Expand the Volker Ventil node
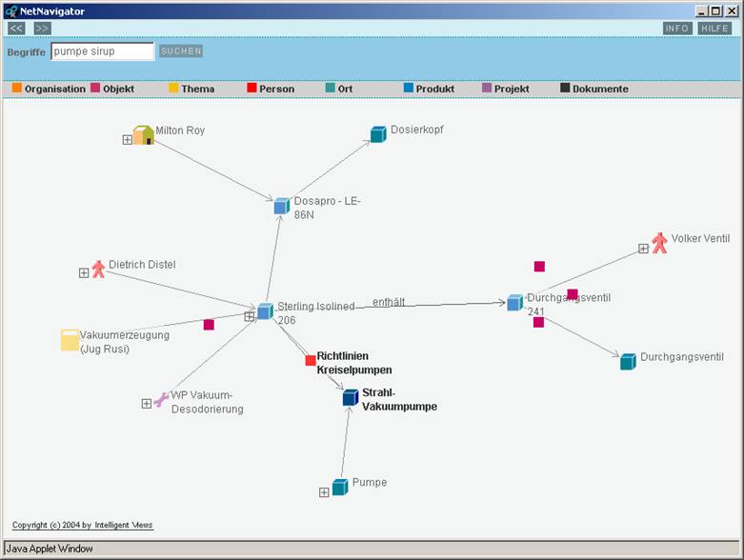 tap(643, 249)
